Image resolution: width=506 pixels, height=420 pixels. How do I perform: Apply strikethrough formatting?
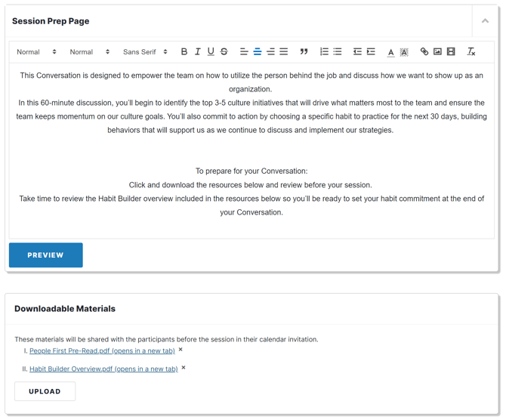(224, 52)
